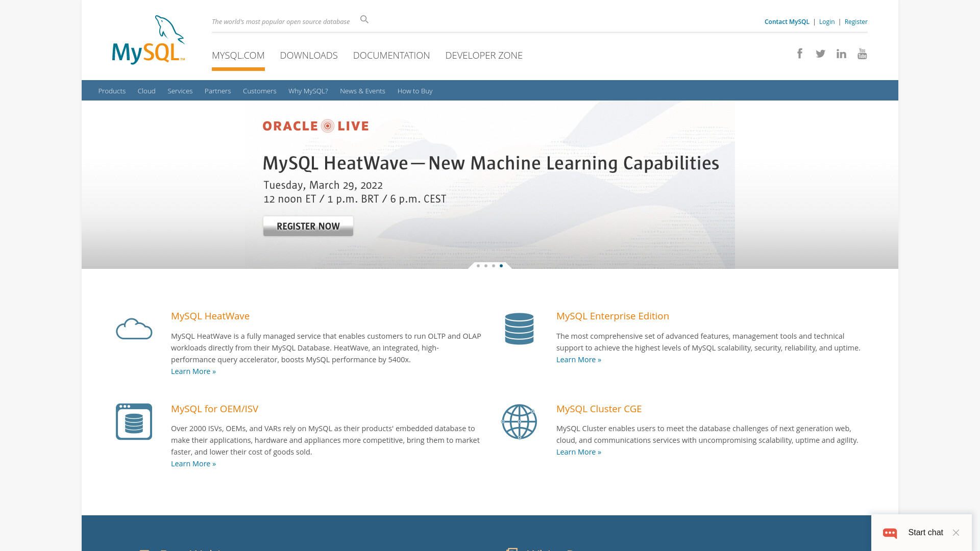The image size is (980, 551).
Task: Click the Login link
Action: click(827, 21)
